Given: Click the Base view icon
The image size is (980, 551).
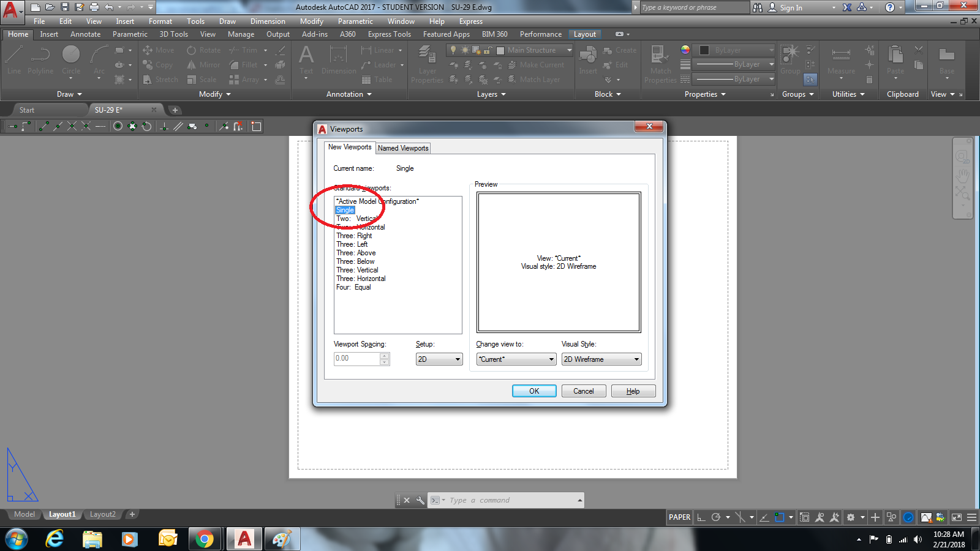Looking at the screenshot, I should click(947, 60).
